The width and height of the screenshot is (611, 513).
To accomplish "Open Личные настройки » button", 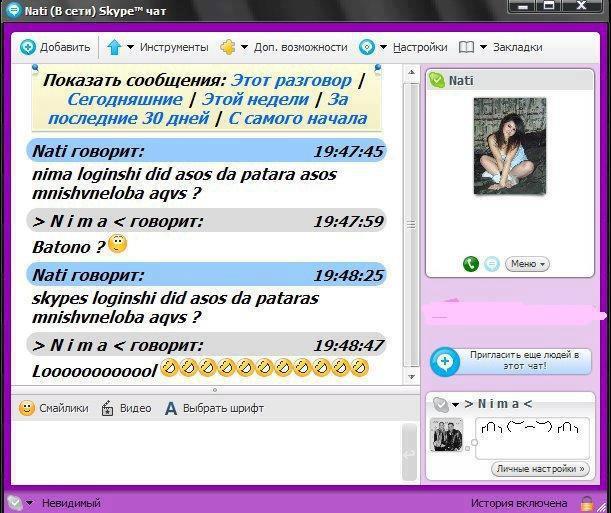I will click(540, 469).
